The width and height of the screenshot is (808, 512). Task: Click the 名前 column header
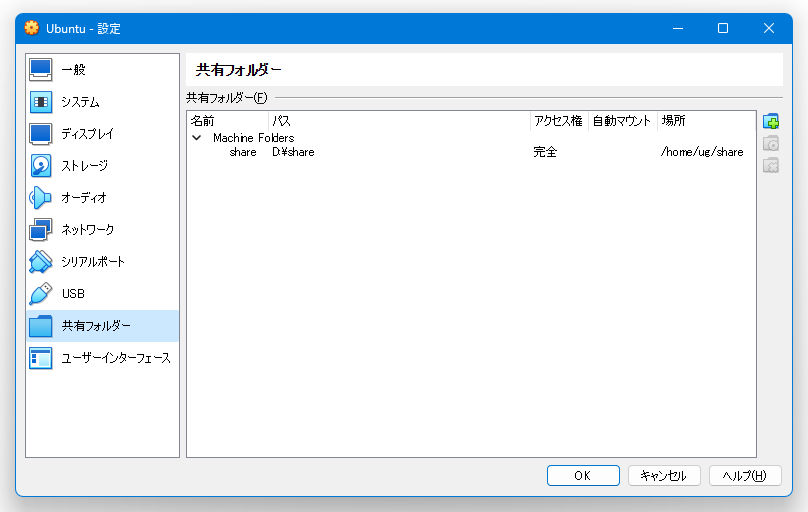228,121
